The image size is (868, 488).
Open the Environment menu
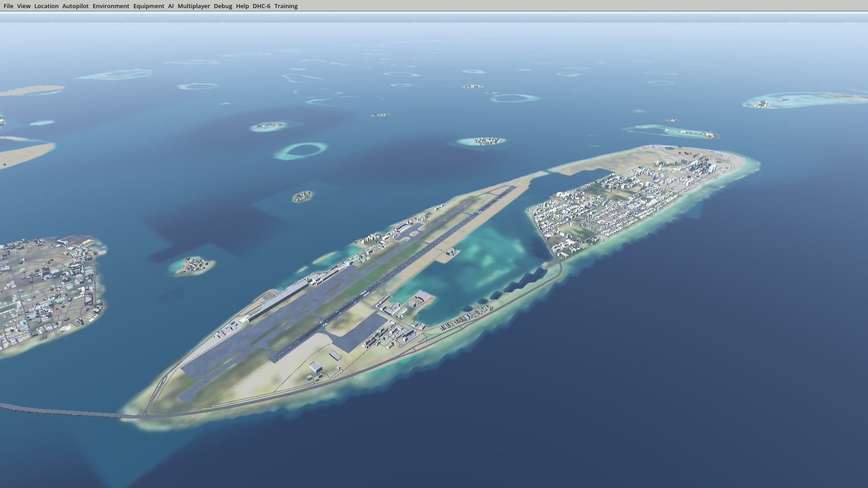111,6
